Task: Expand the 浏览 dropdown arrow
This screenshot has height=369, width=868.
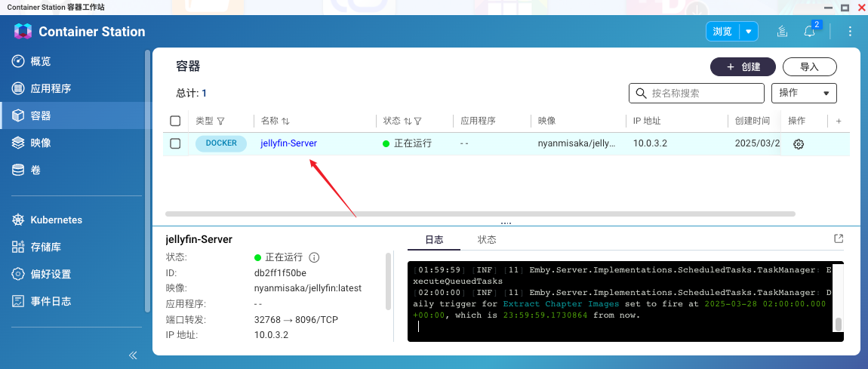Action: point(749,32)
